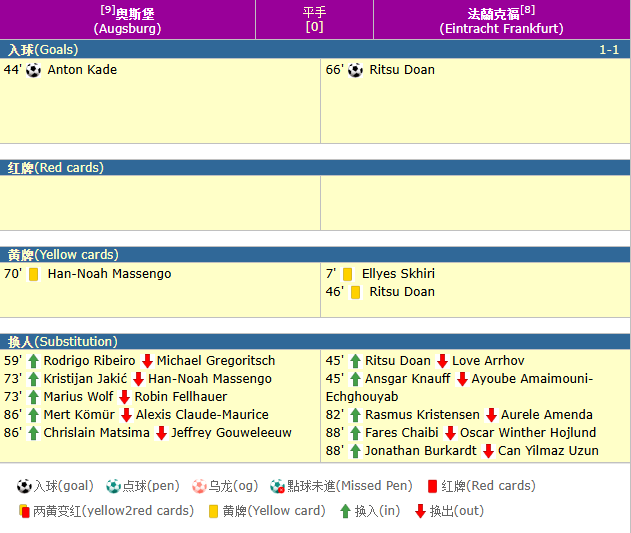The image size is (631, 533).
Task: Click yellow card icon next to Han-Noah Massengo
Action: tap(34, 274)
